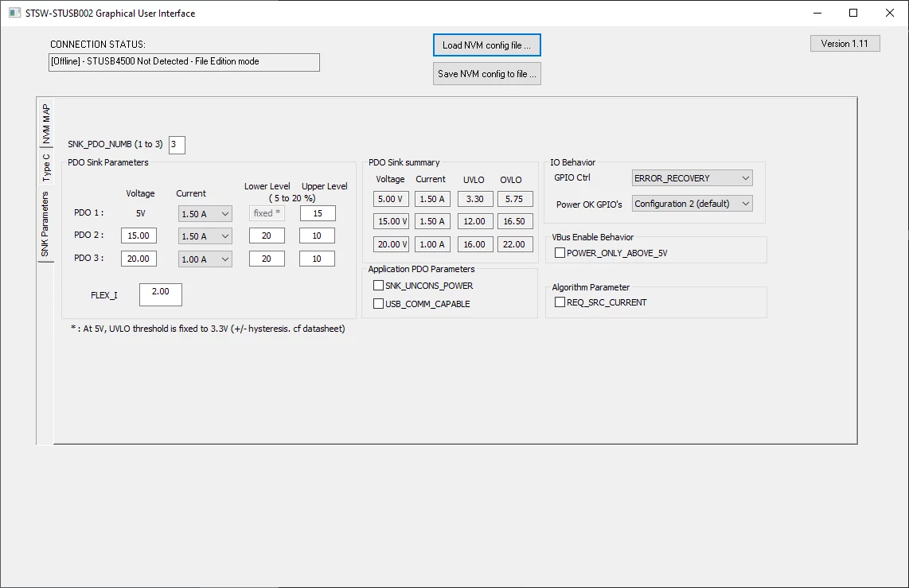Minimize the application window
This screenshot has width=909, height=588.
(x=817, y=13)
